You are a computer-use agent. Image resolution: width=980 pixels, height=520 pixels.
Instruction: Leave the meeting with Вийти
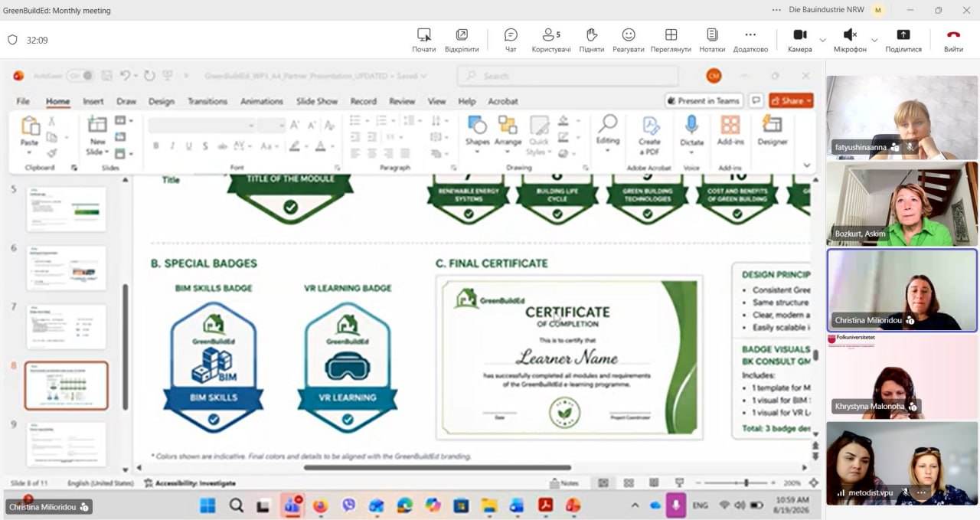953,40
